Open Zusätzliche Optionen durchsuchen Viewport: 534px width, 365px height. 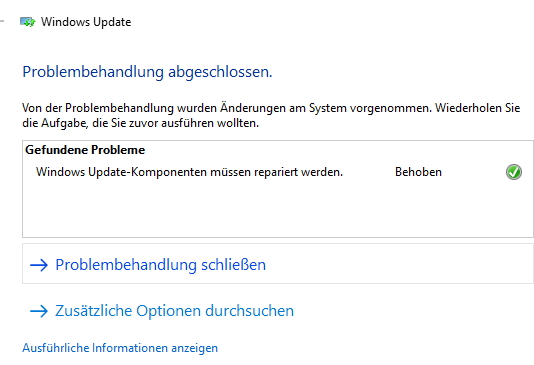174,311
